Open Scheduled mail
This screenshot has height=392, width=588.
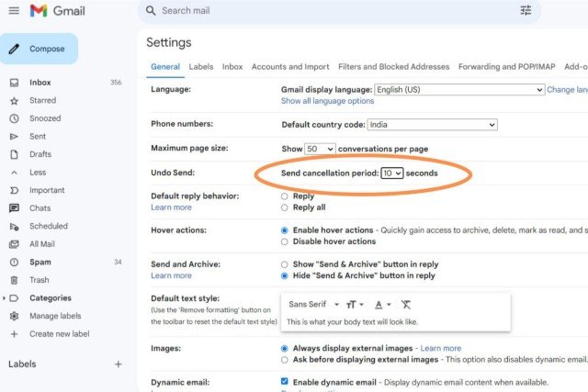click(49, 227)
